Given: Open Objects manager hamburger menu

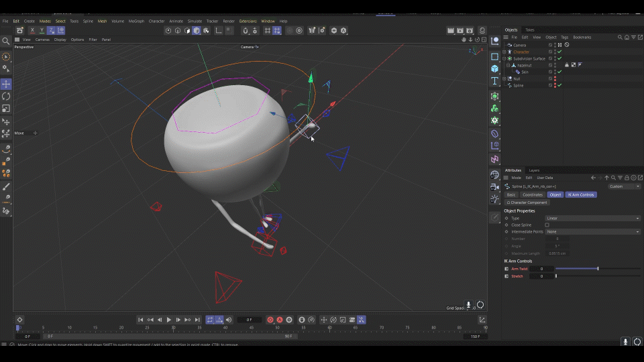Looking at the screenshot, I should pos(506,38).
